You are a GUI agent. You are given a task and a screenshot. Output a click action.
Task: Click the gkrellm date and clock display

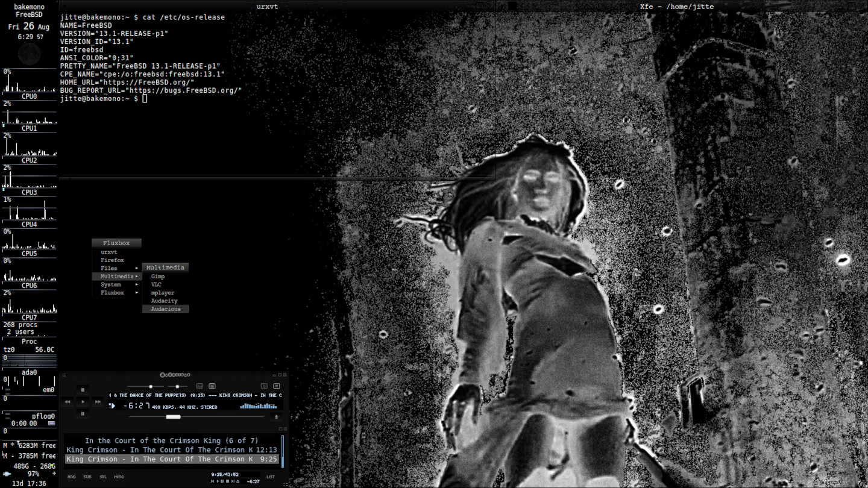coord(29,31)
